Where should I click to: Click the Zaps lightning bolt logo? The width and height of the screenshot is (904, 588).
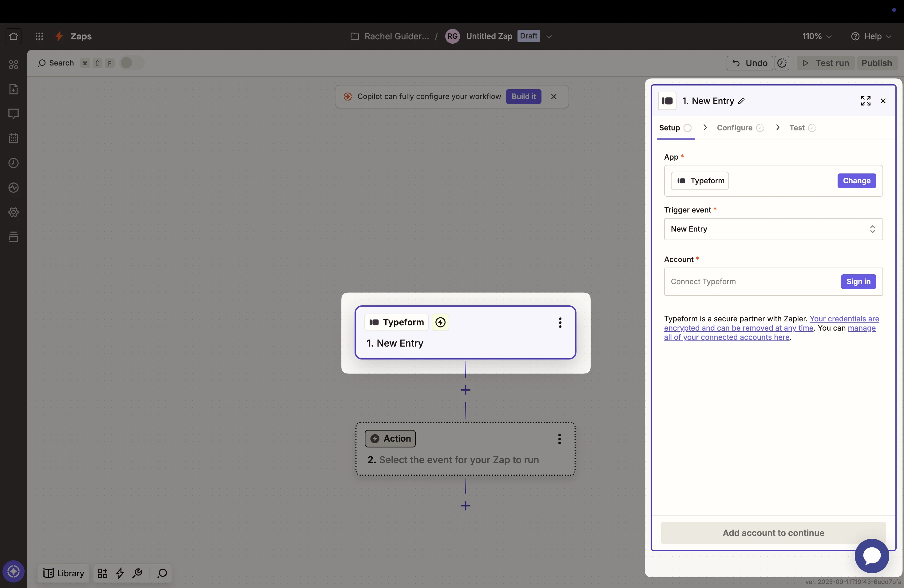(x=59, y=37)
